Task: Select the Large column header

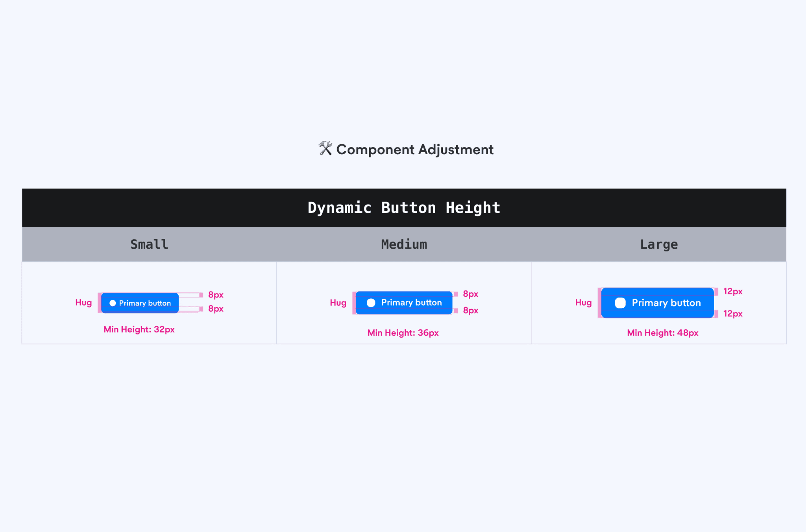Action: [659, 244]
